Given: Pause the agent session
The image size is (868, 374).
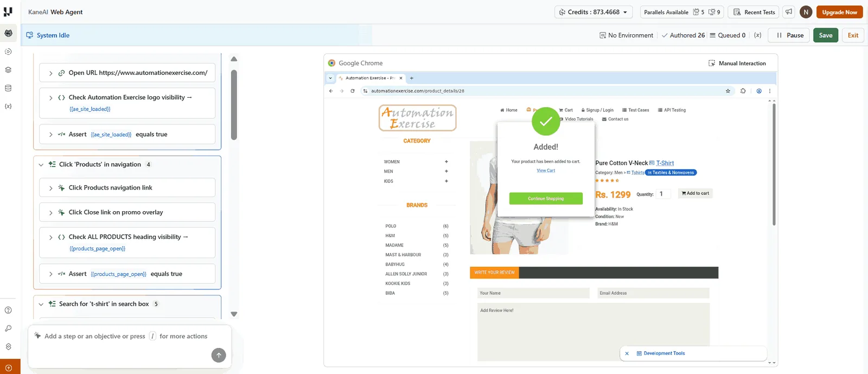Looking at the screenshot, I should [x=789, y=35].
